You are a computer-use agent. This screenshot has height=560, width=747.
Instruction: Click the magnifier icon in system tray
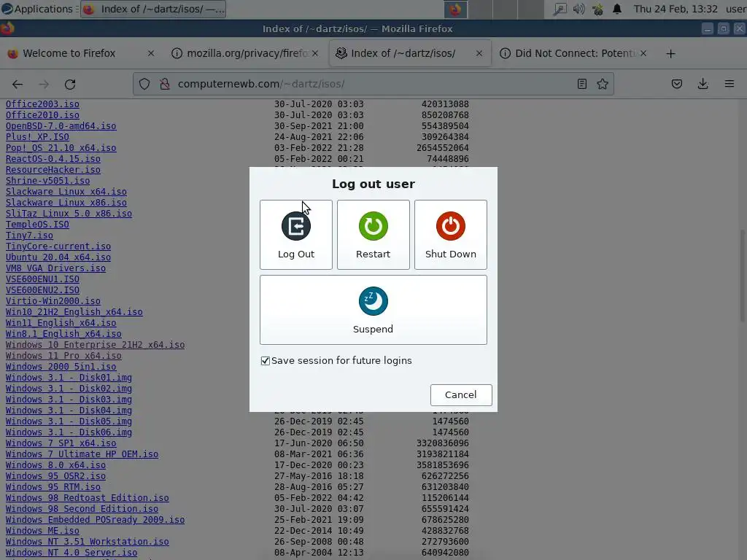pos(560,9)
